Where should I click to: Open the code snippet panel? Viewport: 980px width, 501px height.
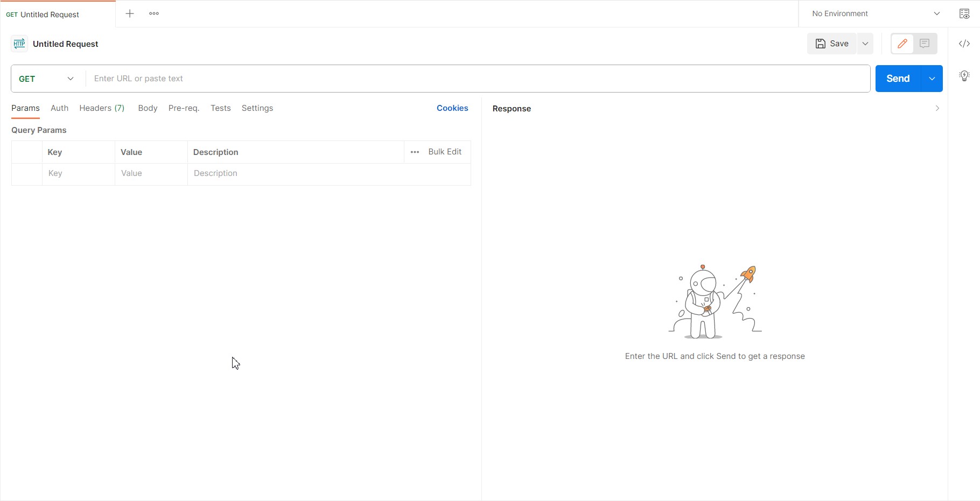click(x=963, y=44)
